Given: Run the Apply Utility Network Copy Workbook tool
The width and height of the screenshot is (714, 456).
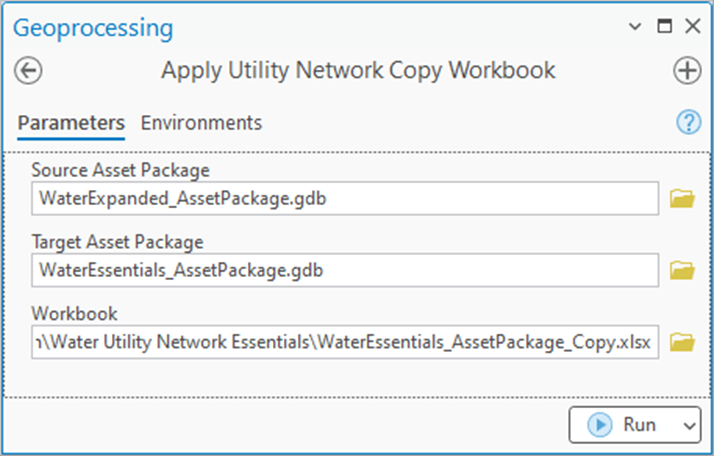Looking at the screenshot, I should 624,424.
